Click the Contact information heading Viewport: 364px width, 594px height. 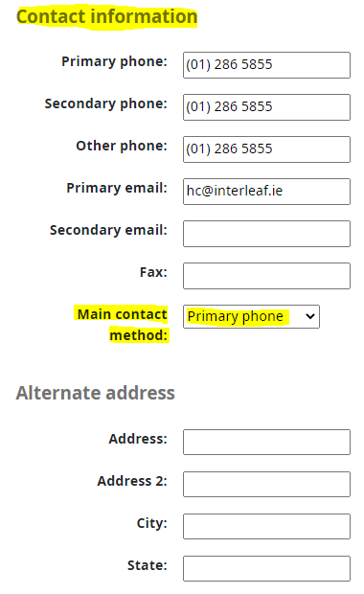[x=107, y=16]
